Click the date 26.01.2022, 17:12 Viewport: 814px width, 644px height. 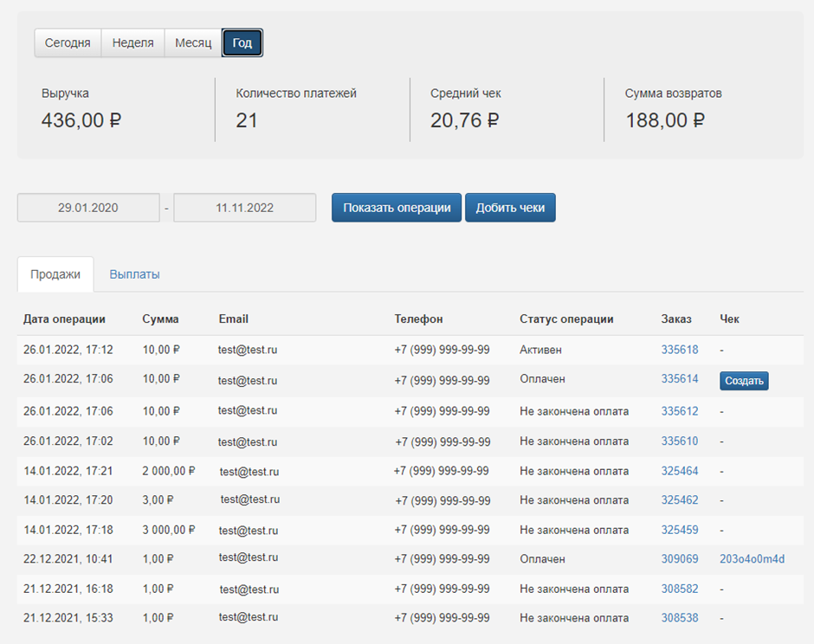pos(68,350)
